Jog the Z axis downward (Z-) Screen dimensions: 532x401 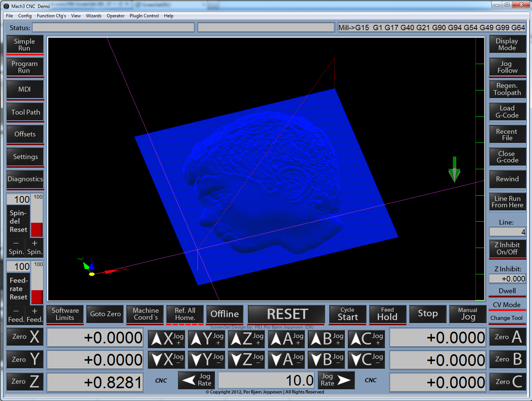(x=246, y=360)
